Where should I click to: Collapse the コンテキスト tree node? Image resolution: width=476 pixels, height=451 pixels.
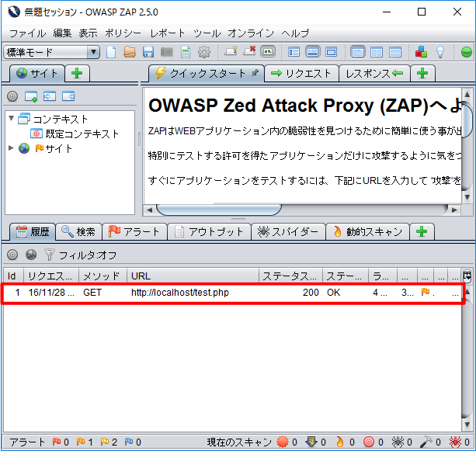(x=11, y=118)
